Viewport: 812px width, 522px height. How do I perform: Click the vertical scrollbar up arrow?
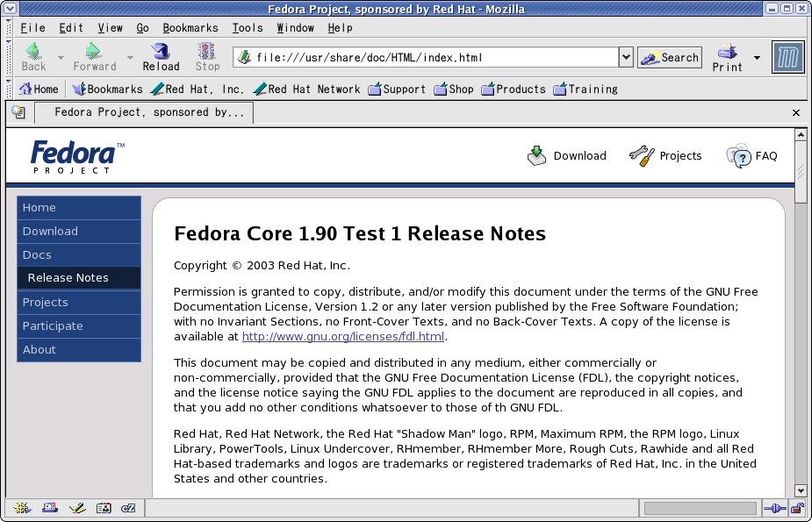click(x=801, y=134)
